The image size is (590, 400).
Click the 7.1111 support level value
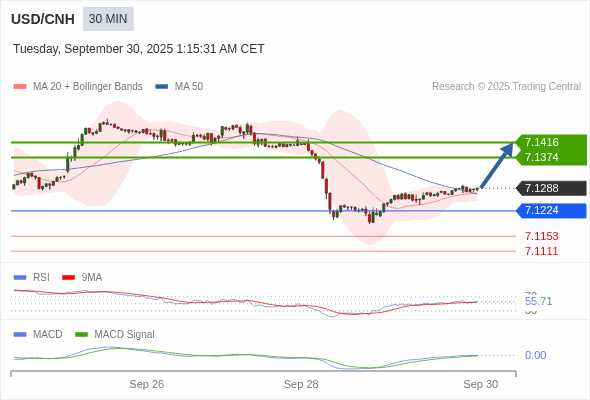pos(541,251)
